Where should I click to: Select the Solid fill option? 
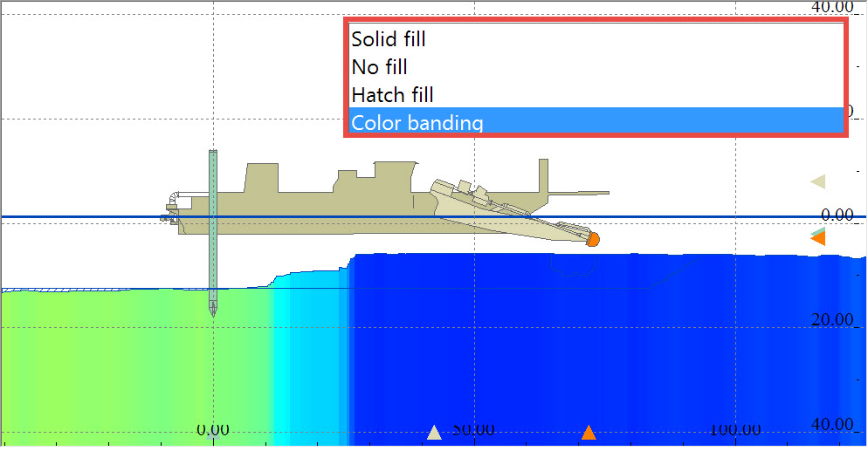pyautogui.click(x=596, y=39)
